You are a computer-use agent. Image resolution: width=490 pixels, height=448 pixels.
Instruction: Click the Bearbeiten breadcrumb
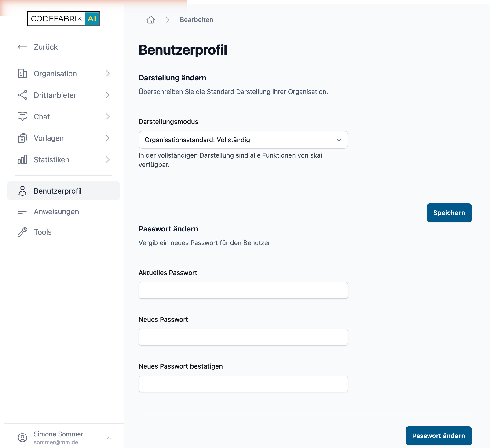196,20
